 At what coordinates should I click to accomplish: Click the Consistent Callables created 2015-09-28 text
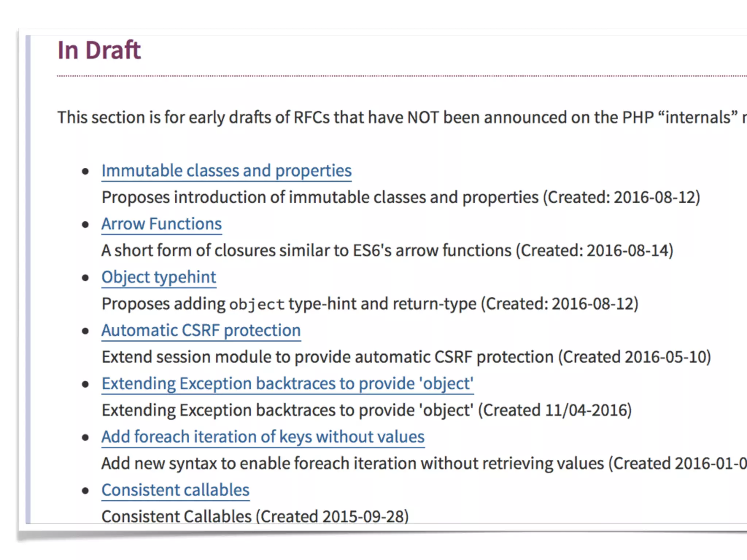pyautogui.click(x=255, y=517)
